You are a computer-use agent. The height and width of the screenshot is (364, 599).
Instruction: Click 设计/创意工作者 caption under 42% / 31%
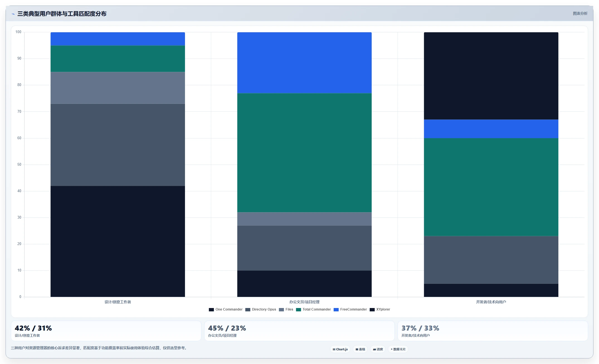pos(27,336)
